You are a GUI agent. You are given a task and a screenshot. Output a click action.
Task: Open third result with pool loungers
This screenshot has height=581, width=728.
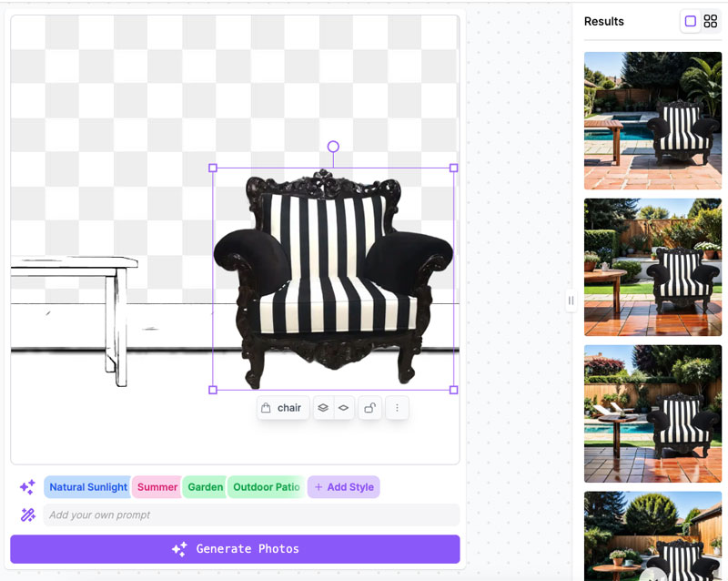(652, 413)
